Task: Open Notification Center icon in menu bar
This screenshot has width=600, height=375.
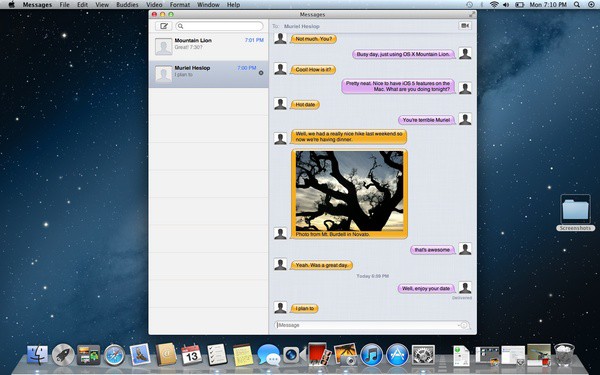Action: coord(591,5)
